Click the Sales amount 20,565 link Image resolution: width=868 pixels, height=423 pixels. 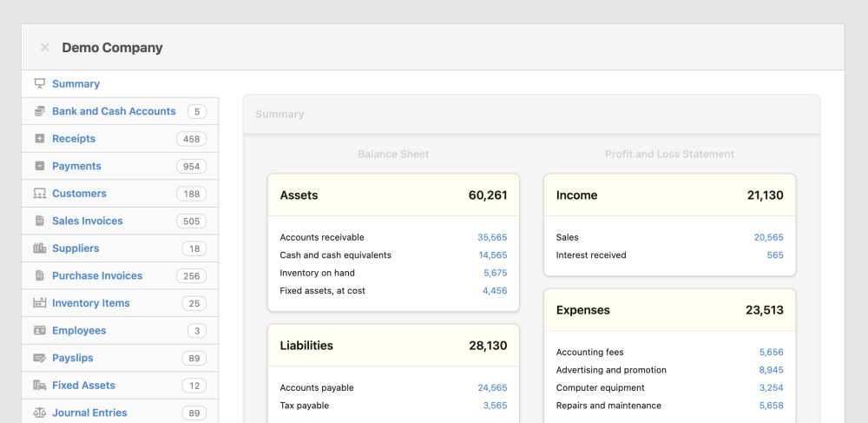pyautogui.click(x=768, y=237)
